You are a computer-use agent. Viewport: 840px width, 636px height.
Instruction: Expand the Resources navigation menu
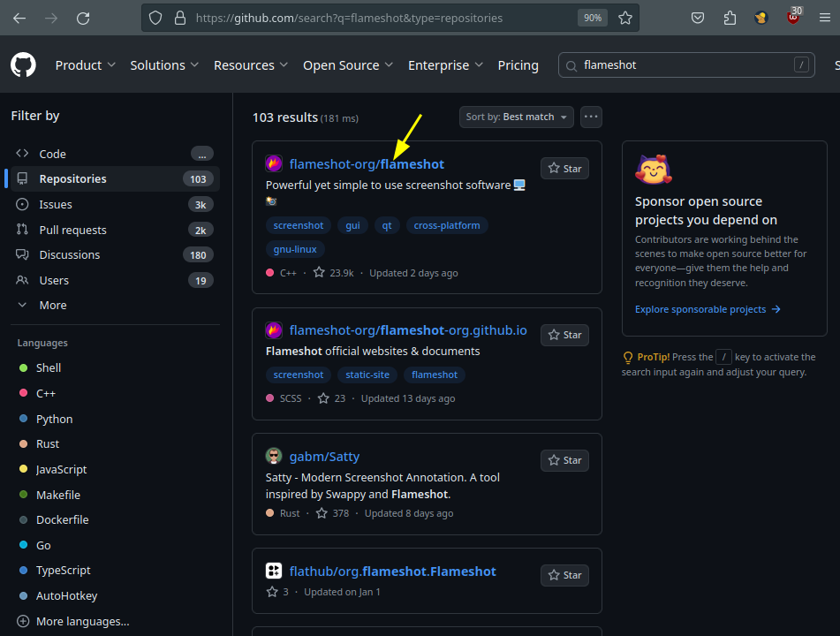point(251,65)
